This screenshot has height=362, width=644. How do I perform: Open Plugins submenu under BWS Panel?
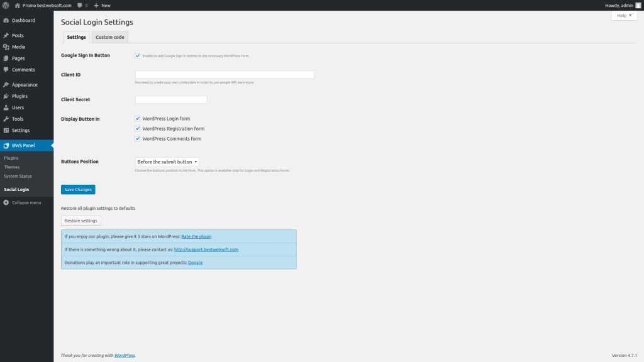click(11, 158)
